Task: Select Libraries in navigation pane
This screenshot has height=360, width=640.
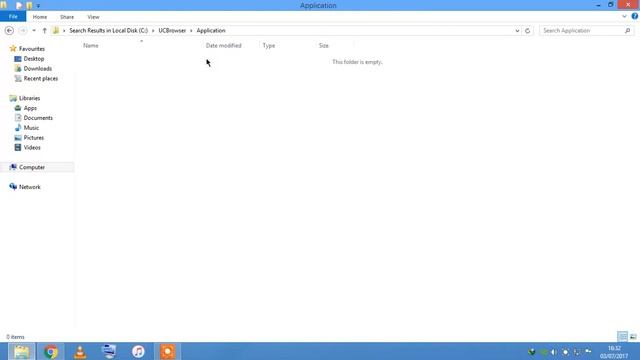Action: 29,98
